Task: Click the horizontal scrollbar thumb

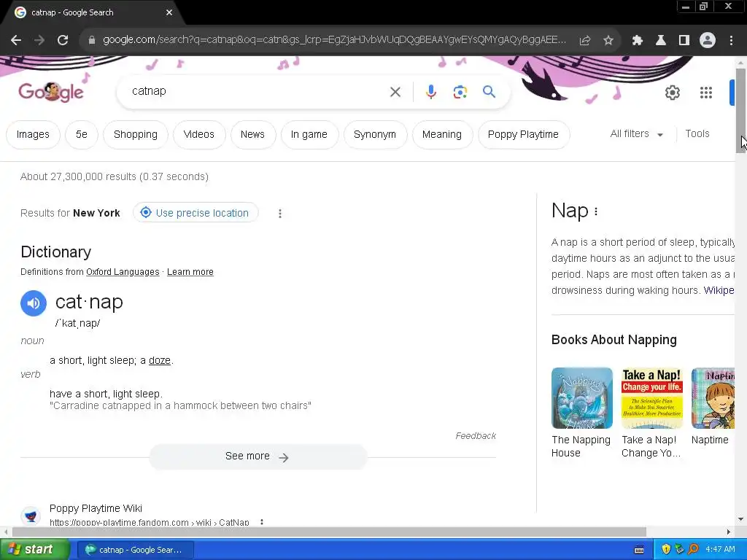Action: [329, 532]
